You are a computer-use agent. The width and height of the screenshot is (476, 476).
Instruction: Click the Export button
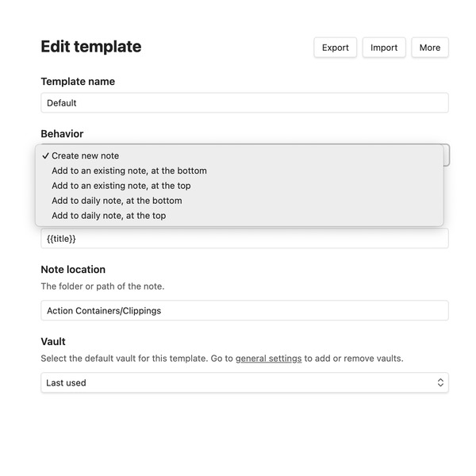335,48
